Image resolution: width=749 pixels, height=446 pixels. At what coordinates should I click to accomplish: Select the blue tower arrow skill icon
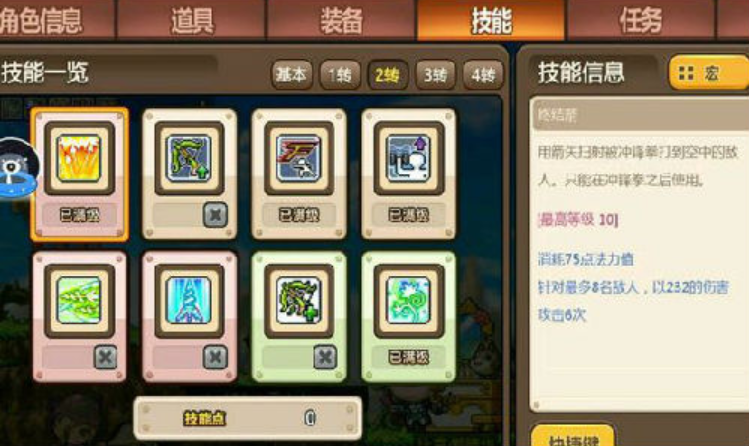pos(189,301)
